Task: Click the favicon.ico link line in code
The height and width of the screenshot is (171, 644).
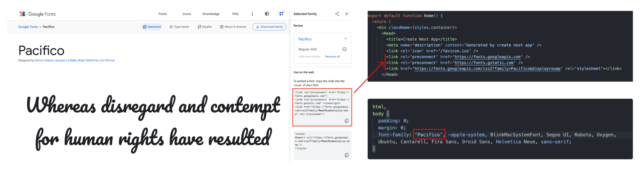Action: click(x=432, y=51)
